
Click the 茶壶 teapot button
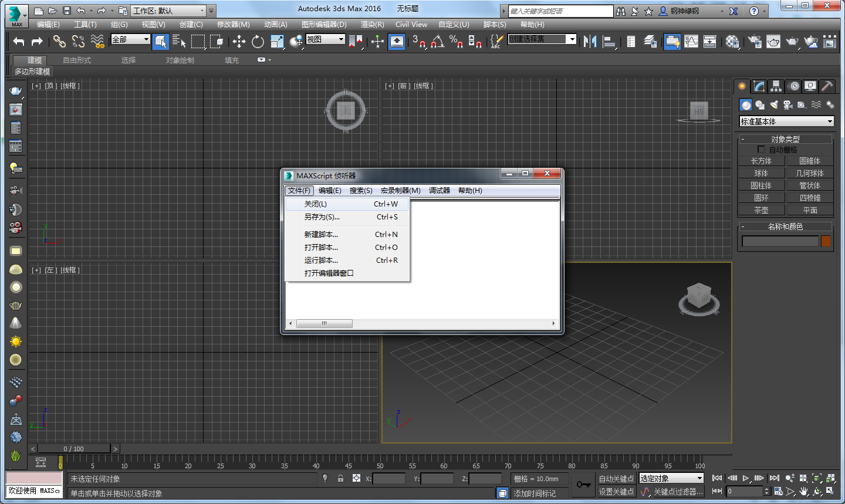tap(761, 210)
